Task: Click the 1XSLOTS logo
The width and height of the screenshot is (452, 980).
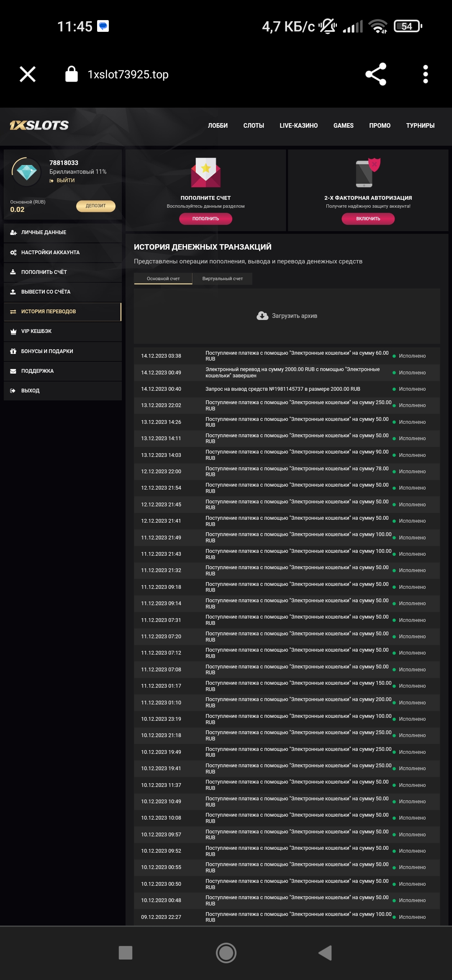Action: click(x=39, y=125)
